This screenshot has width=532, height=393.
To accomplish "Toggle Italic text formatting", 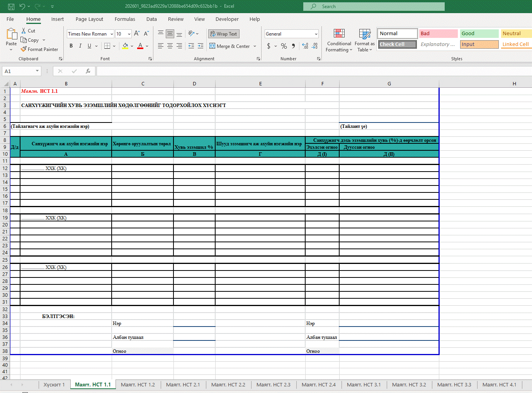I will [80, 46].
